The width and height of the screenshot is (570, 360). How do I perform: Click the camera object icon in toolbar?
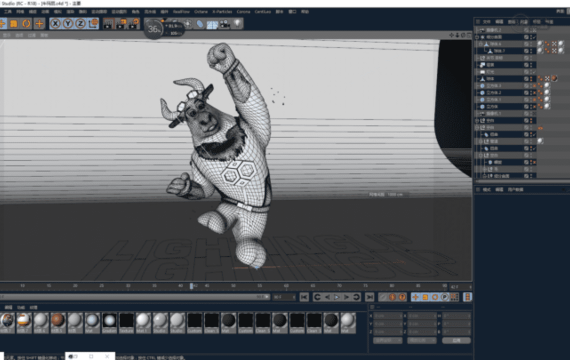coord(225,24)
